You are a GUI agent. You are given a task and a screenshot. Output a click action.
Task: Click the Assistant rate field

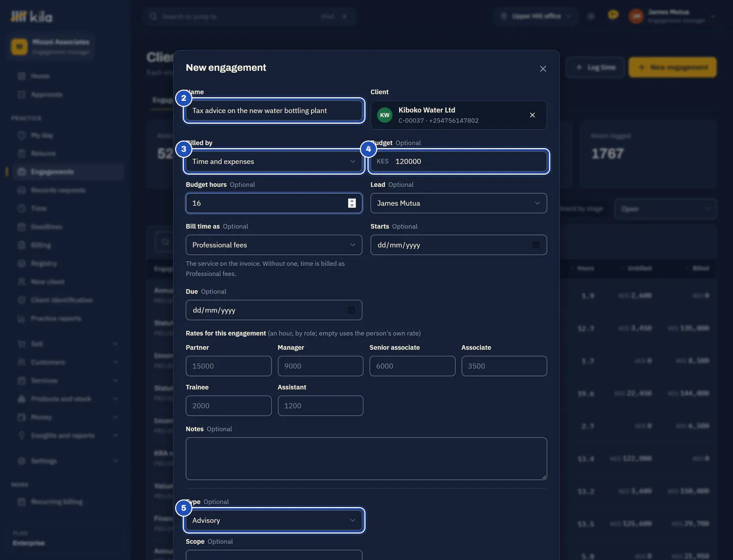tap(321, 406)
